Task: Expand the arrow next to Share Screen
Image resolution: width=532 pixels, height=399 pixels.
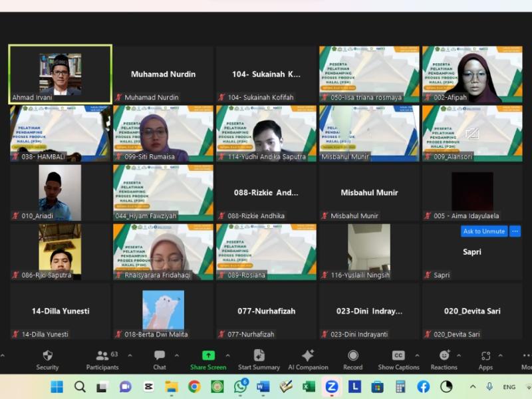Action: (227, 355)
